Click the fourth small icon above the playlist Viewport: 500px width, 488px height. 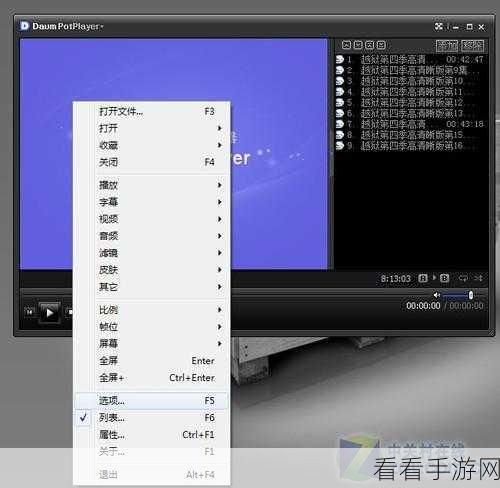click(381, 45)
